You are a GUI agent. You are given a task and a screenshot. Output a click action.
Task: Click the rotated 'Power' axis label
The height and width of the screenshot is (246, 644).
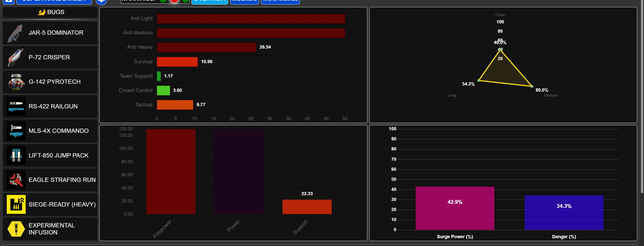tap(233, 226)
